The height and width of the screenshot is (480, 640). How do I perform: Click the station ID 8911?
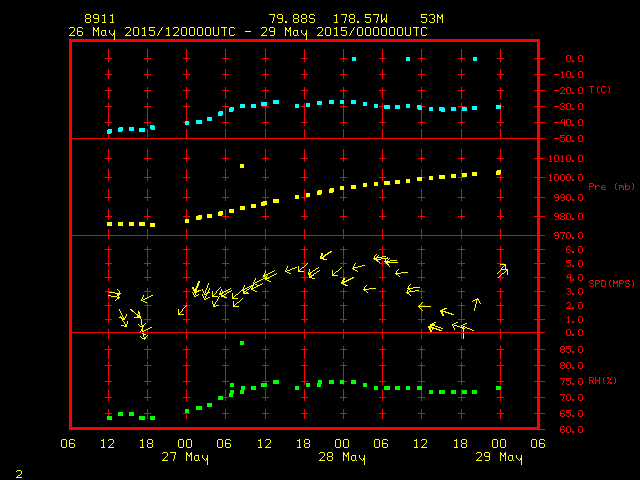(x=100, y=19)
